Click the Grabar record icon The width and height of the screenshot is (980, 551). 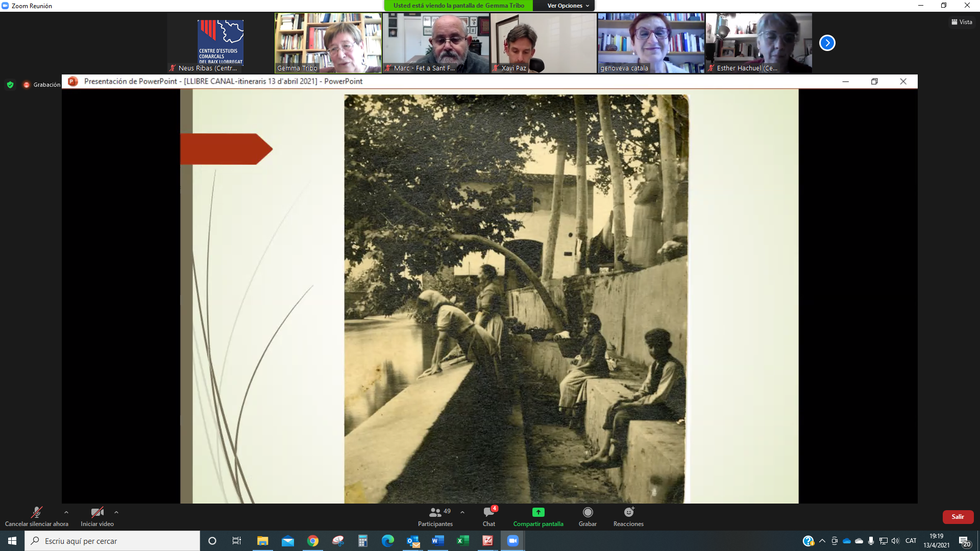point(587,512)
